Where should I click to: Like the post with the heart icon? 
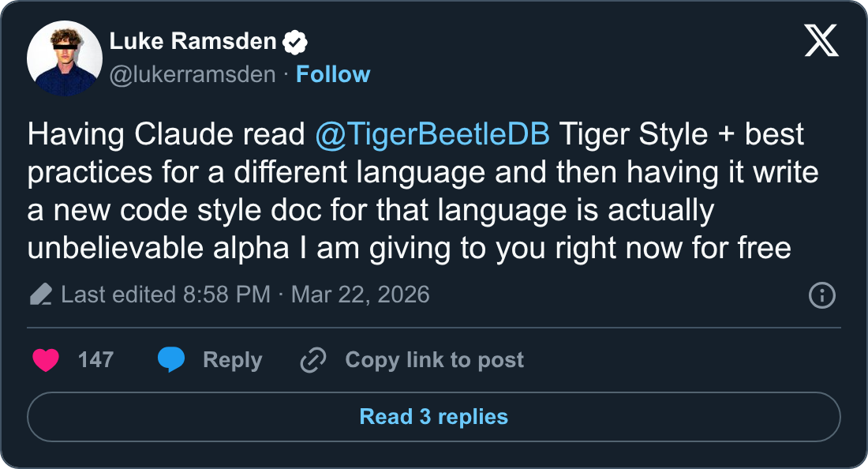(46, 360)
